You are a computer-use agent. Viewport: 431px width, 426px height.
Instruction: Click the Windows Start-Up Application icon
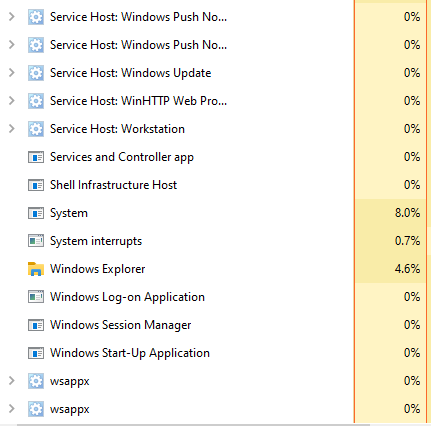click(x=36, y=353)
